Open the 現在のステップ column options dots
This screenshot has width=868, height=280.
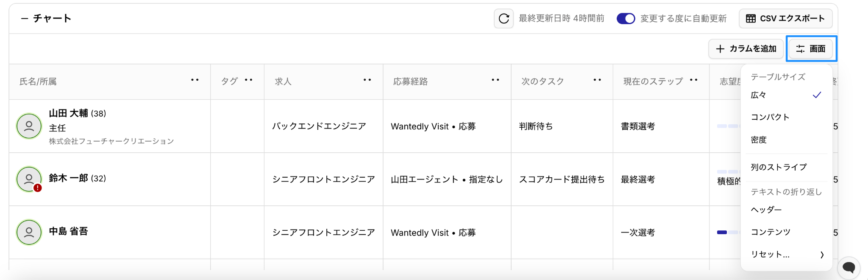693,80
